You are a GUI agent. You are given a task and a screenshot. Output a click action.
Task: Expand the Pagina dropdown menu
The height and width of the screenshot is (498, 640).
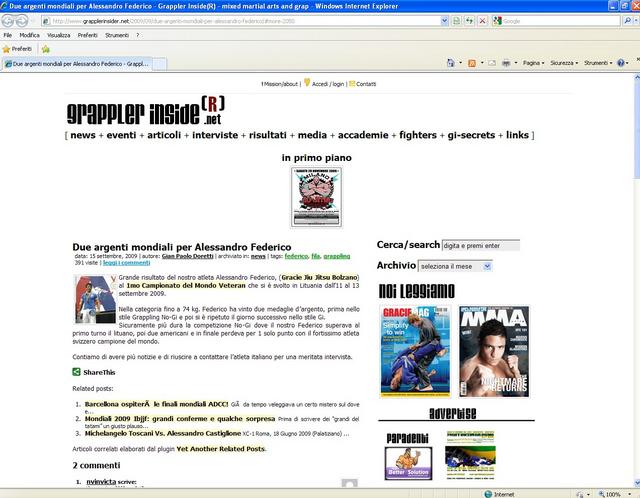(x=536, y=62)
